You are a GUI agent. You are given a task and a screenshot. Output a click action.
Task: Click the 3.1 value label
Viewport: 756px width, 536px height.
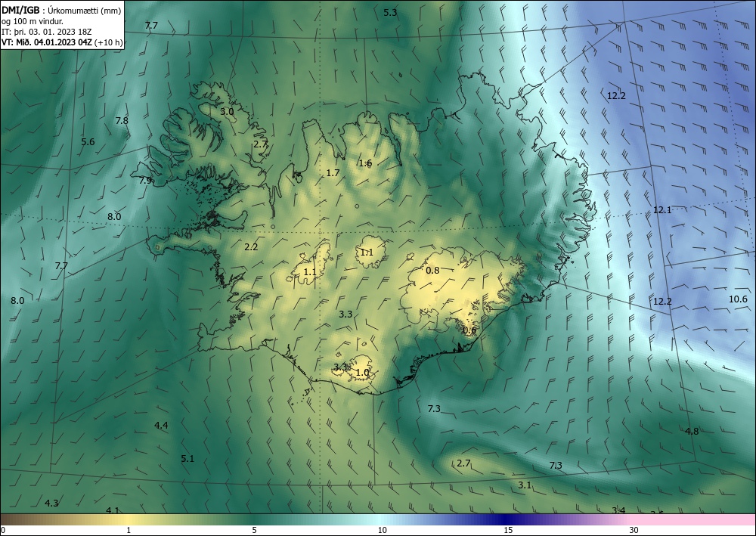pos(525,485)
